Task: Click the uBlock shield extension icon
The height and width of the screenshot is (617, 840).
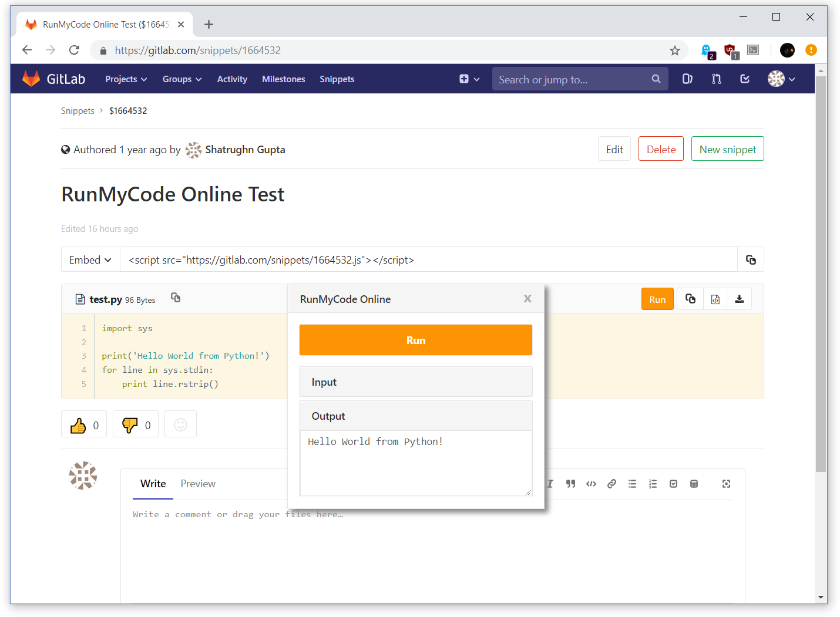Action: 731,51
